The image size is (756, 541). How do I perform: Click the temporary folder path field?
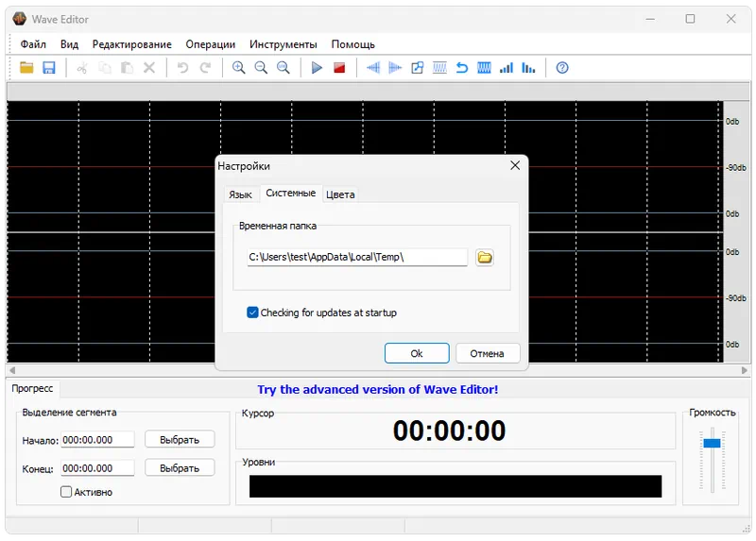pos(357,257)
